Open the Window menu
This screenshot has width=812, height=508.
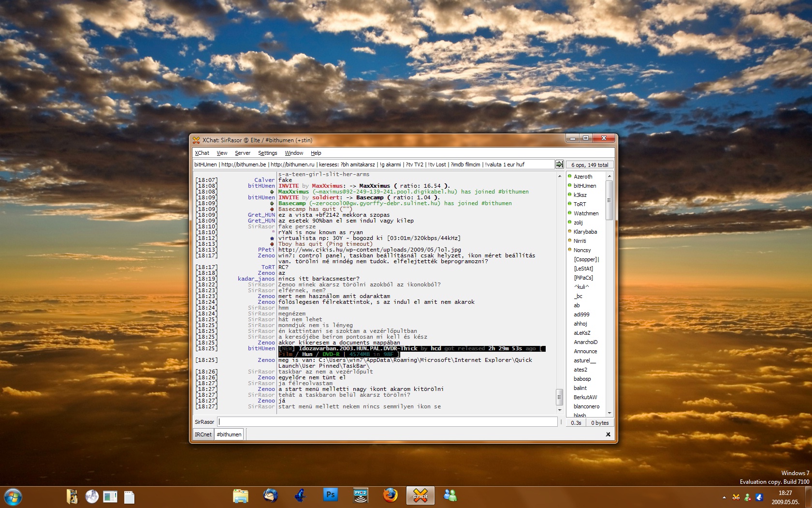point(294,153)
